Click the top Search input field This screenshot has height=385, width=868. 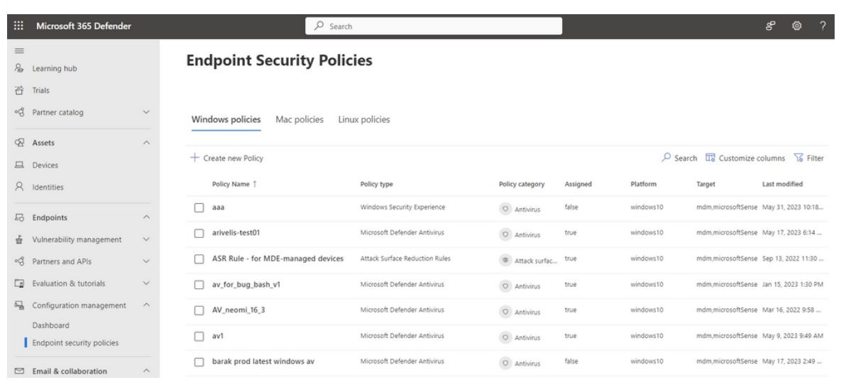tap(434, 26)
